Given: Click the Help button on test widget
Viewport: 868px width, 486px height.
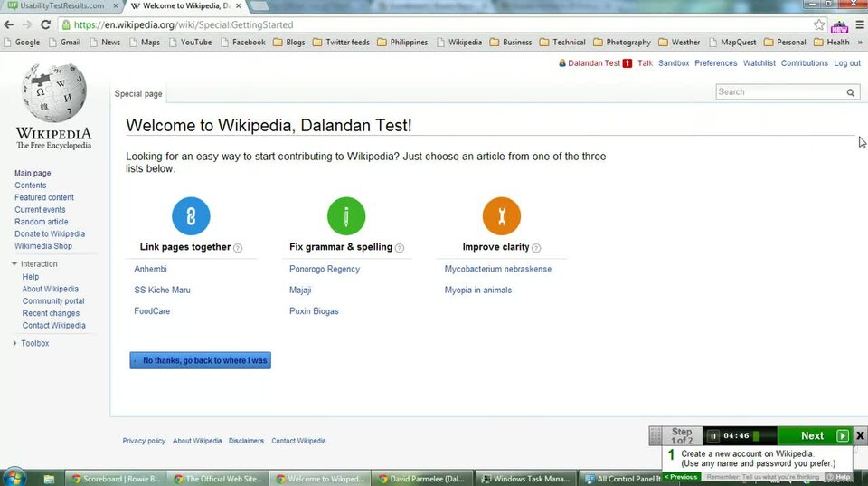Looking at the screenshot, I should click(x=839, y=477).
